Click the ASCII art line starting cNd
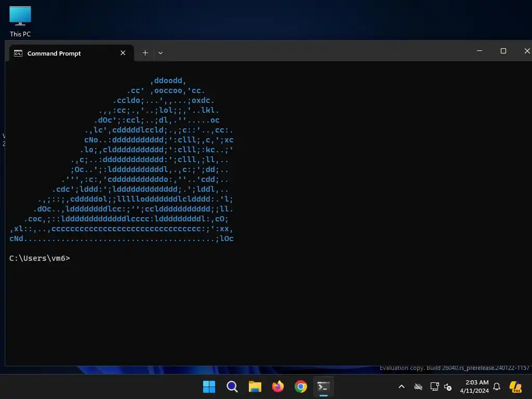The height and width of the screenshot is (399, 532). click(122, 238)
